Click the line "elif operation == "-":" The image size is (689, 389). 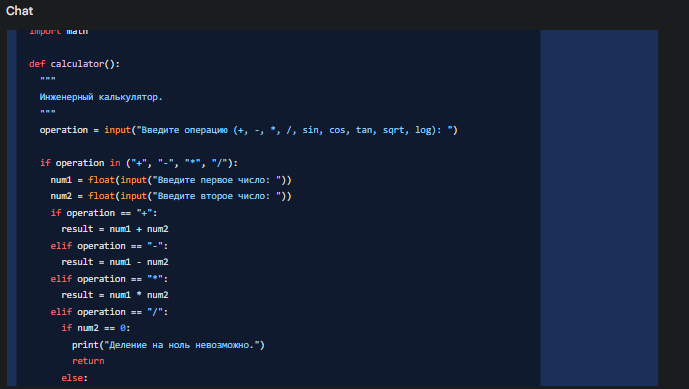tap(109, 246)
